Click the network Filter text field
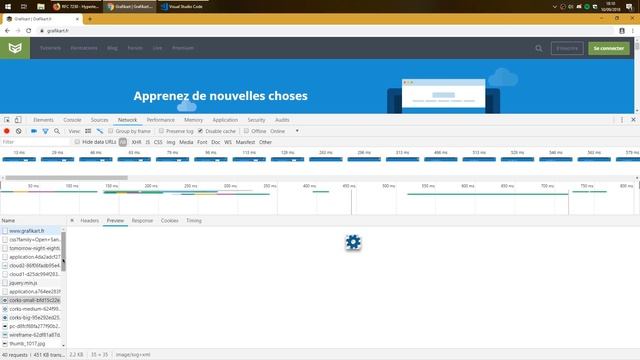Screen dimensions: 640x360 [x=36, y=142]
